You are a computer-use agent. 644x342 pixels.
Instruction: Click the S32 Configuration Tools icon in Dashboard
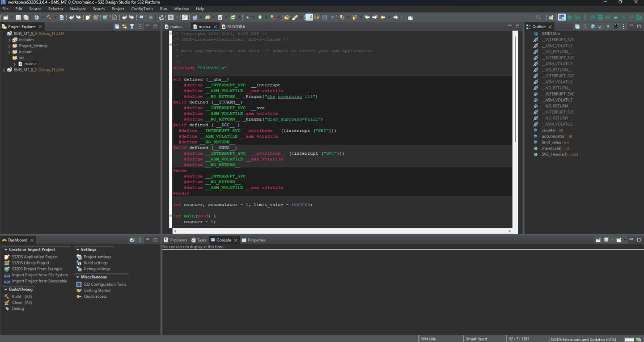click(79, 284)
